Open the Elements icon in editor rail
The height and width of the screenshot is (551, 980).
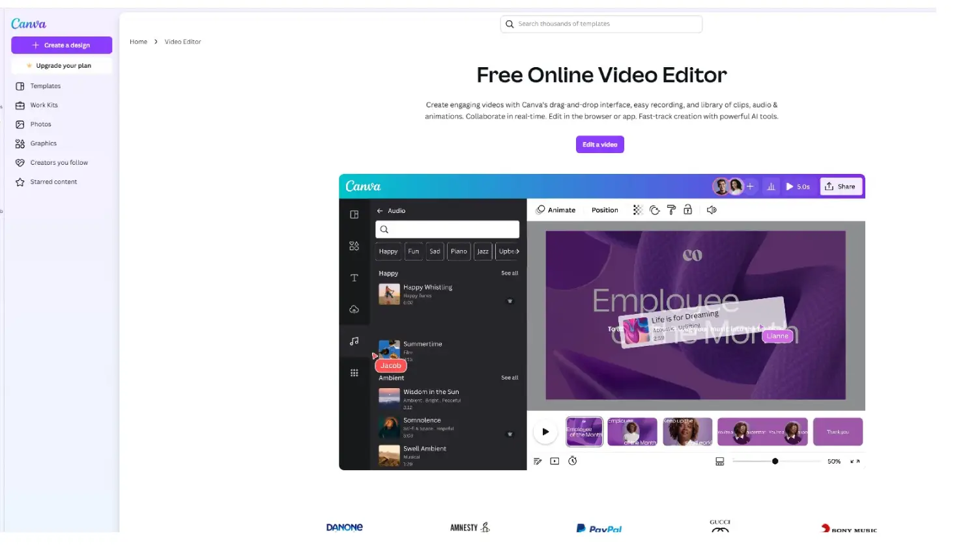[354, 246]
